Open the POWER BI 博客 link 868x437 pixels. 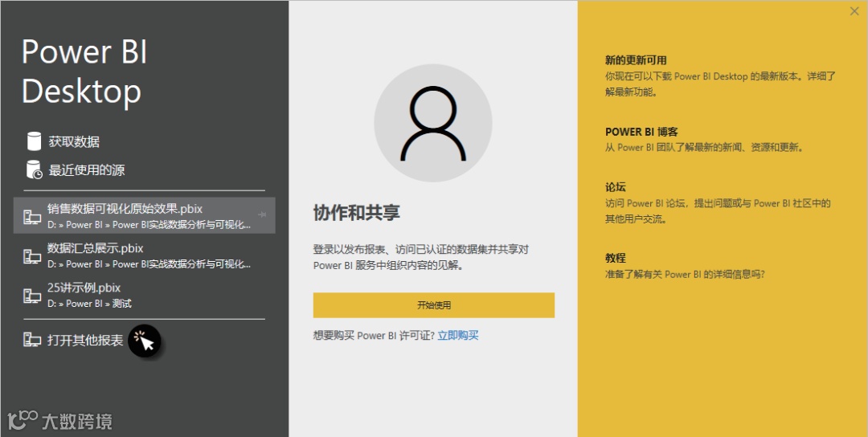pos(641,132)
